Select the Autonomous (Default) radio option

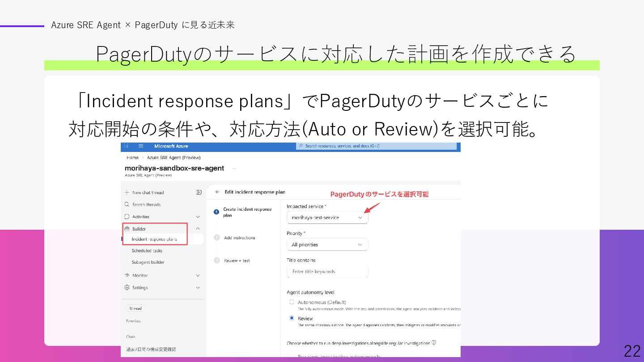click(x=292, y=302)
